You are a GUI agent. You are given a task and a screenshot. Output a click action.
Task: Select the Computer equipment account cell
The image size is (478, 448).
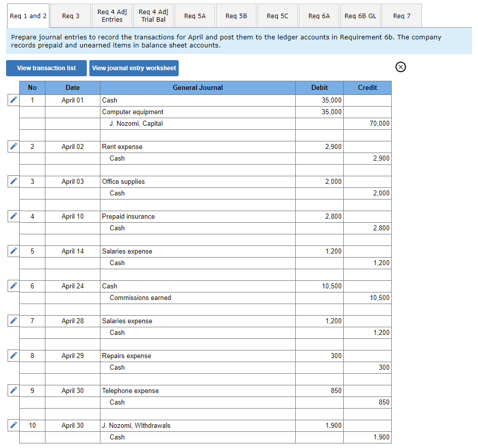coord(197,112)
